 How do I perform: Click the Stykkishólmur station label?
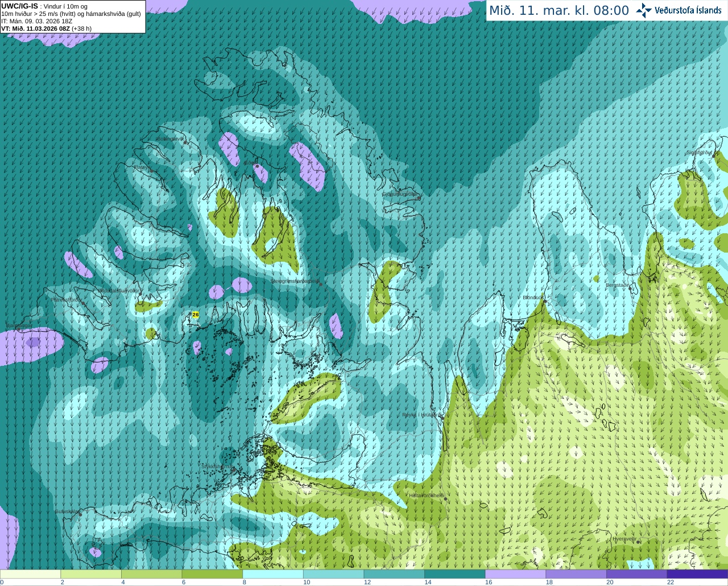pyautogui.click(x=217, y=467)
